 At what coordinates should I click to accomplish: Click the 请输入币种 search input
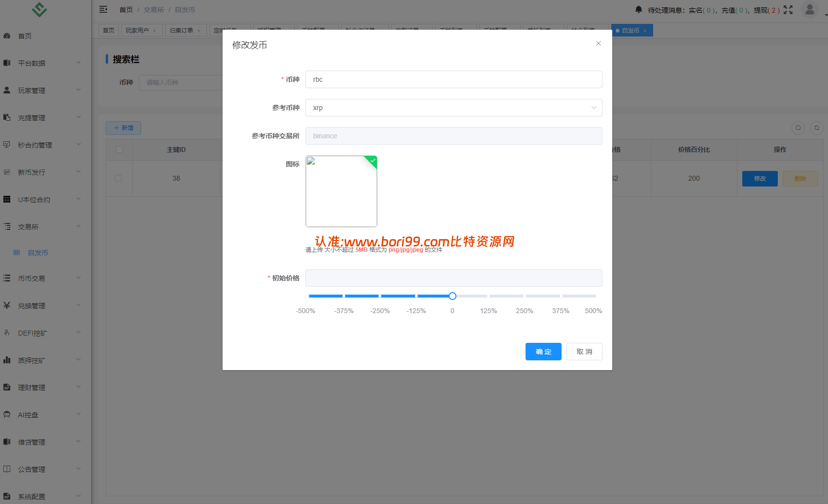tap(181, 82)
